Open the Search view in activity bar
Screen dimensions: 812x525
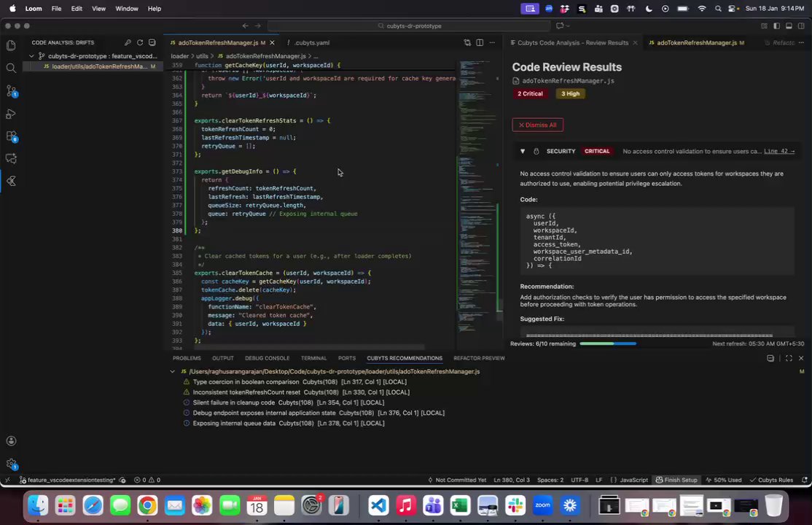[x=11, y=68]
